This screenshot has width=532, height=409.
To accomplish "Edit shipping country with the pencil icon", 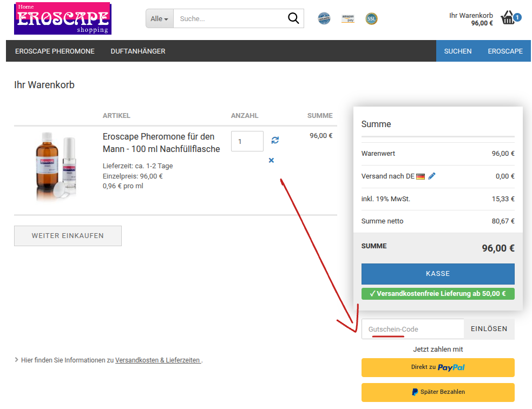I will tap(432, 176).
